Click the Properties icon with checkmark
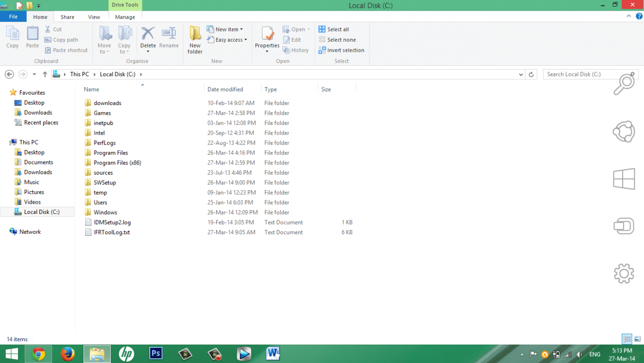 267,34
